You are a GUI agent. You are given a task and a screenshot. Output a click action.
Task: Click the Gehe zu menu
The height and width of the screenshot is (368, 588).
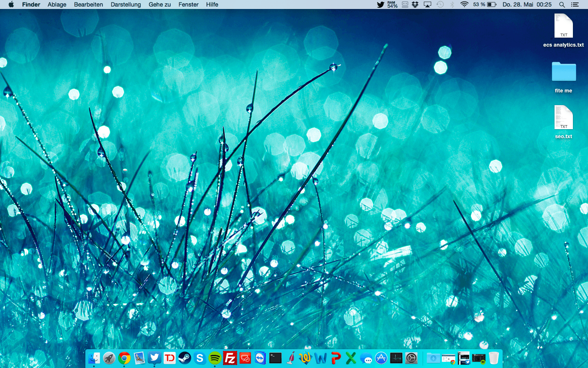(160, 4)
